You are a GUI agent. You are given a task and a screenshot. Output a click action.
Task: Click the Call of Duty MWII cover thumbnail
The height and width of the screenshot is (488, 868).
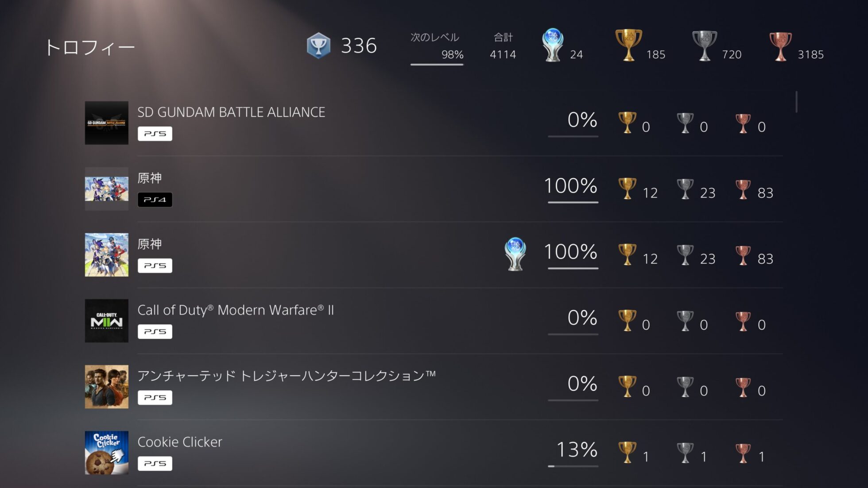[x=107, y=321]
